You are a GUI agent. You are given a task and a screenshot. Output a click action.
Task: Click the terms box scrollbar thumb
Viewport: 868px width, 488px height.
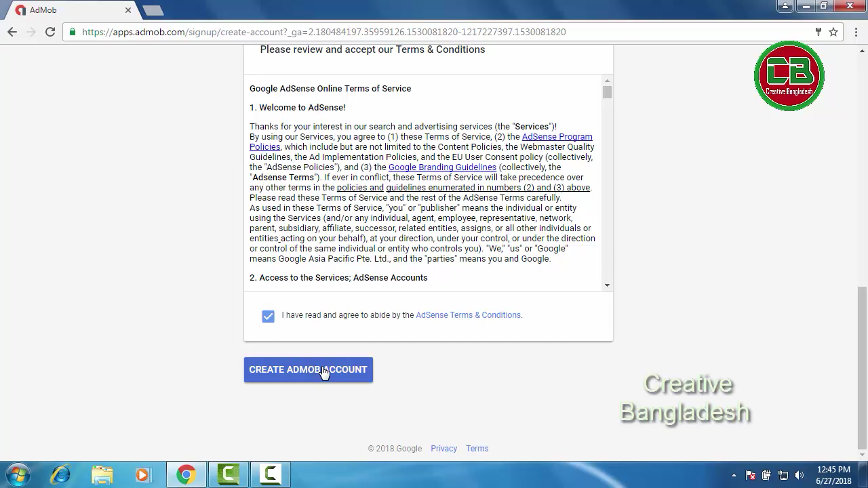point(607,92)
